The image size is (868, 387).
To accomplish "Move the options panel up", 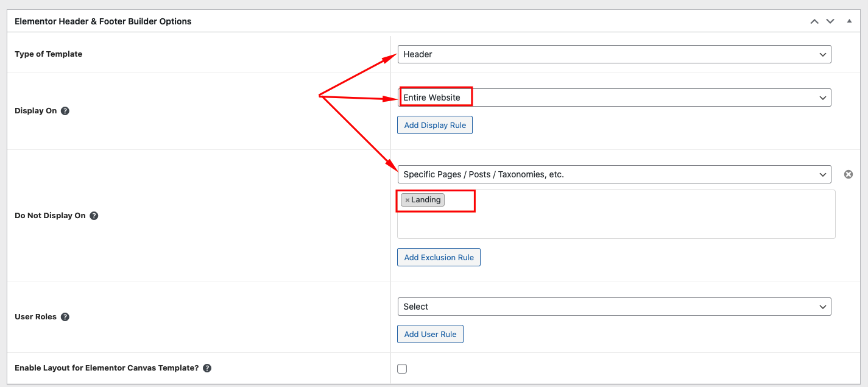I will click(x=814, y=21).
